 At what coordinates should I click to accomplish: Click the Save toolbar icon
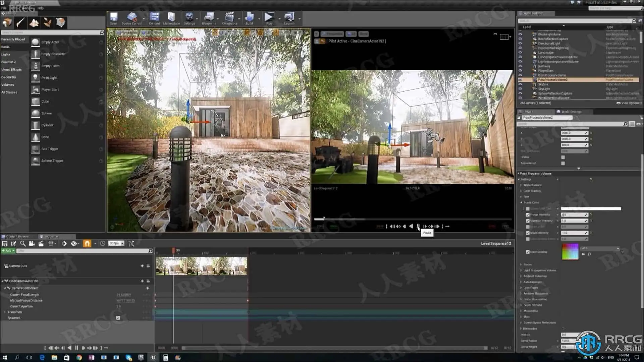click(113, 18)
